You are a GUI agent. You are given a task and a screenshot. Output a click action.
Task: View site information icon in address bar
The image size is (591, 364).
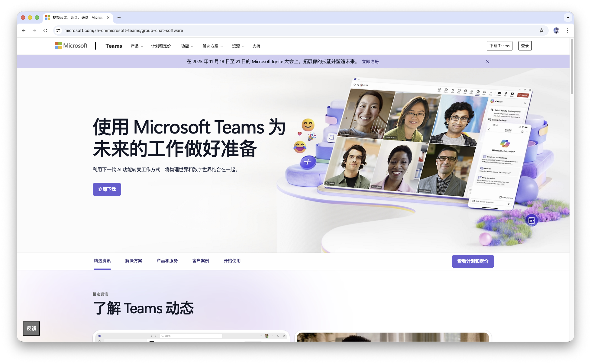pyautogui.click(x=59, y=31)
